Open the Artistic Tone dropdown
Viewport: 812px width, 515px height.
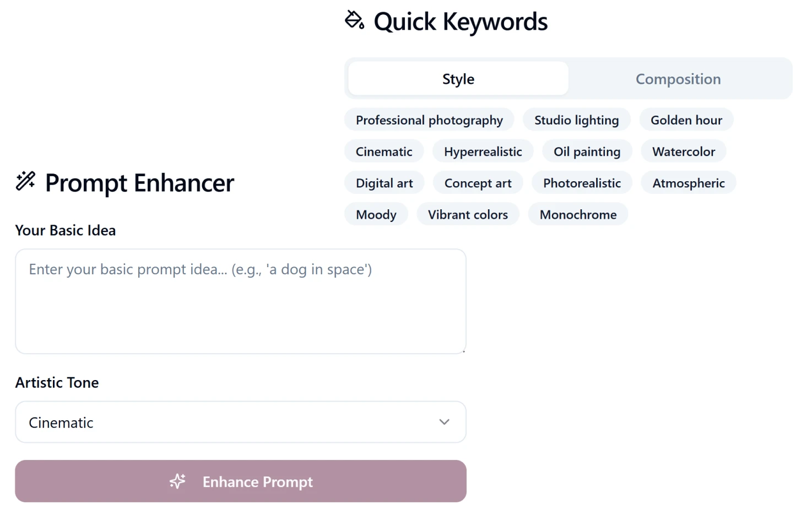[241, 422]
